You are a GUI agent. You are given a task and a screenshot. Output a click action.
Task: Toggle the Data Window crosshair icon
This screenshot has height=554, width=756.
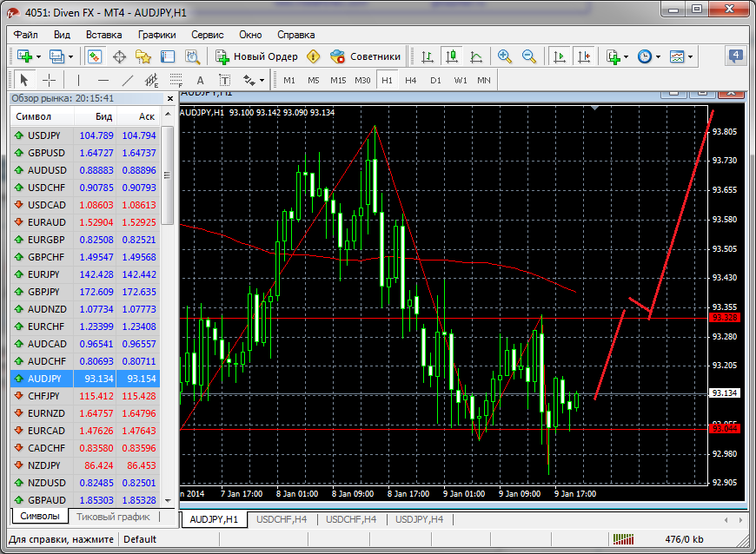[x=119, y=56]
